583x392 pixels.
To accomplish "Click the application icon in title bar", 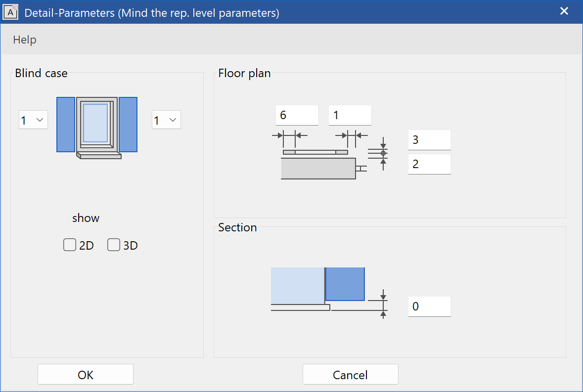I will [x=10, y=12].
